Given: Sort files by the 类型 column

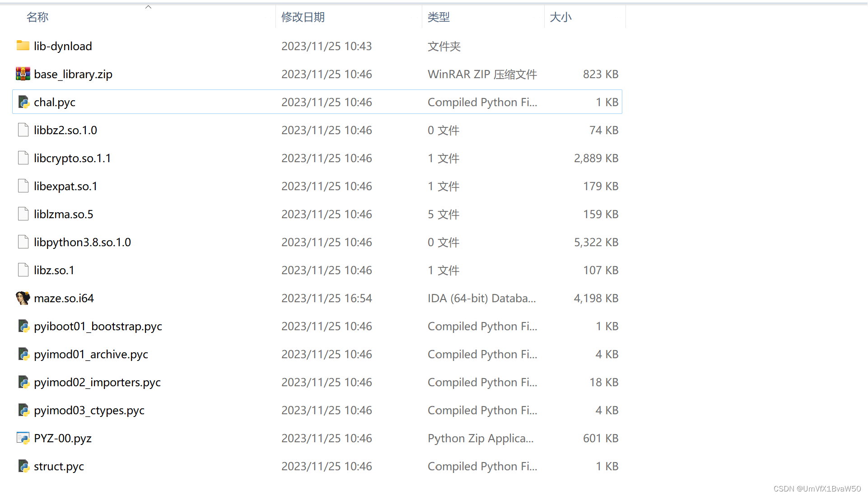Looking at the screenshot, I should pos(439,17).
